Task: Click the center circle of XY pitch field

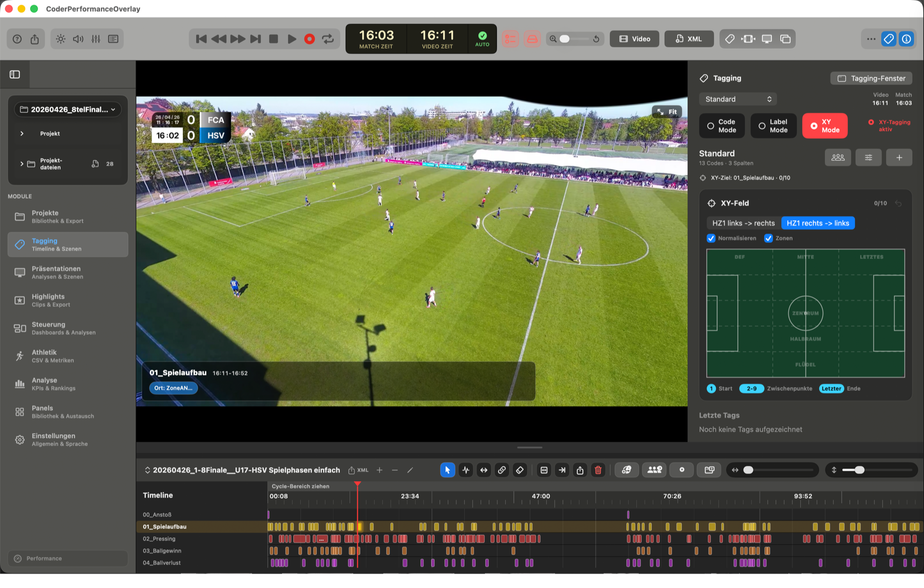Action: point(805,313)
